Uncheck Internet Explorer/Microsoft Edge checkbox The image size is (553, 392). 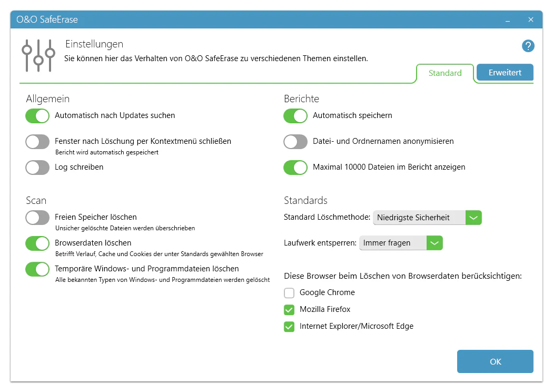click(289, 327)
